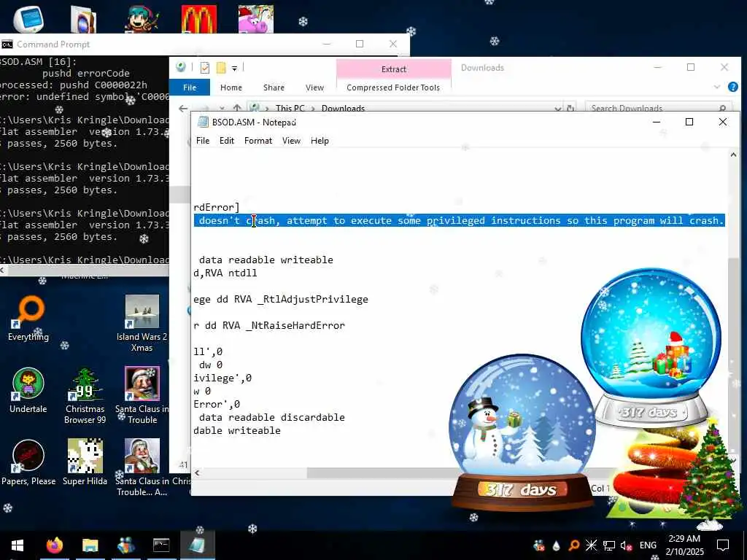The width and height of the screenshot is (747, 560).
Task: Click the Explorer Help question-mark button
Action: pyautogui.click(x=733, y=87)
